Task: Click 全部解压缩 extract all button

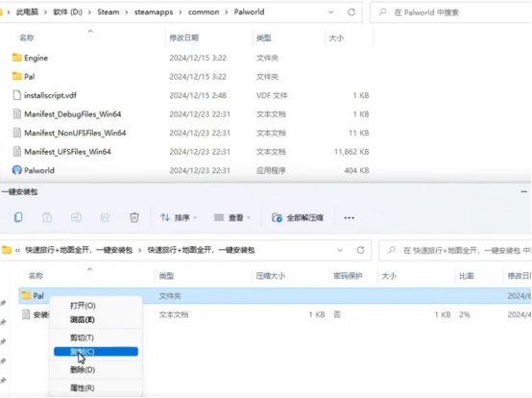Action: click(298, 217)
